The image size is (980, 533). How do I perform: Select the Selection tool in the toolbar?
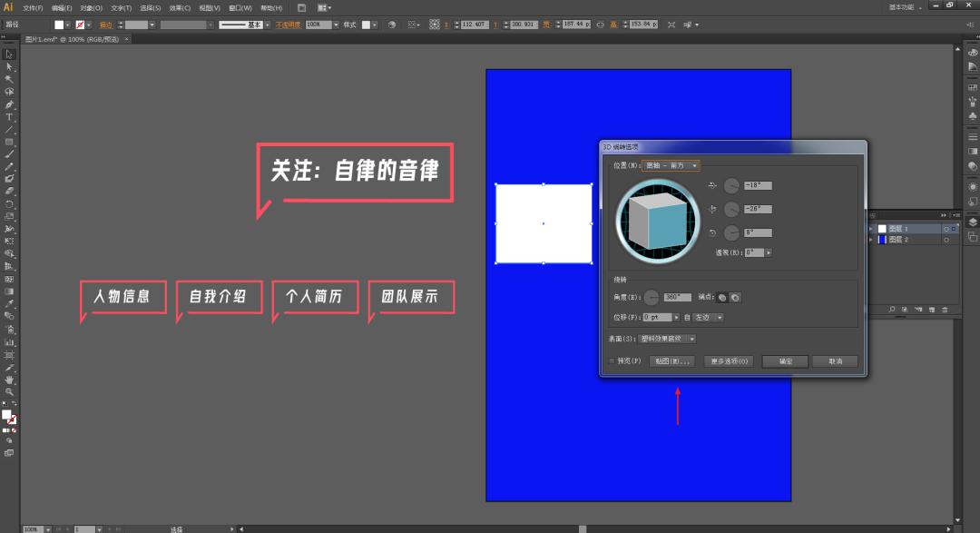[x=10, y=54]
